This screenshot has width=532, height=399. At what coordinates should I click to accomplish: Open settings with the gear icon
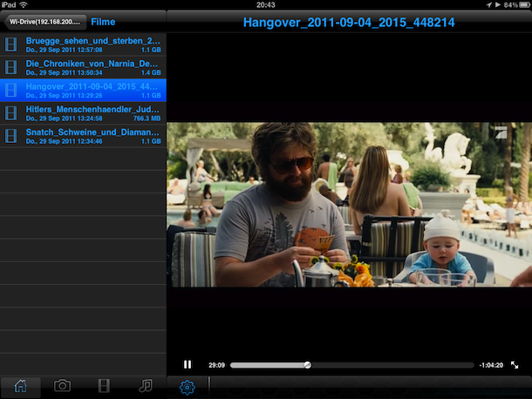187,387
